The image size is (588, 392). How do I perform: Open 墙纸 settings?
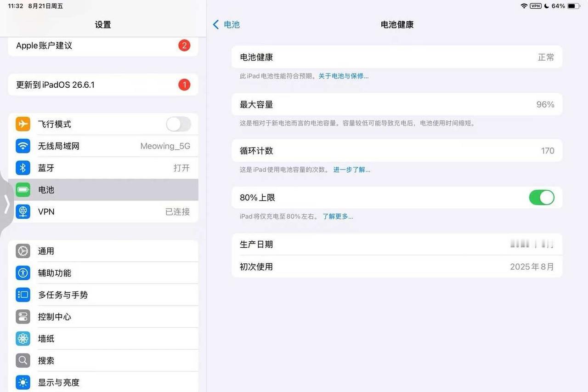coord(103,339)
